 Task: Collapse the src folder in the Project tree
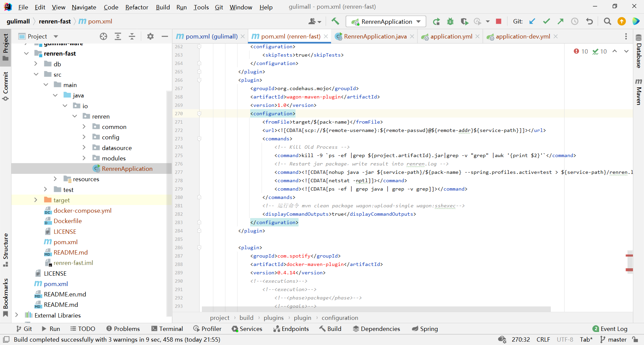click(x=36, y=74)
